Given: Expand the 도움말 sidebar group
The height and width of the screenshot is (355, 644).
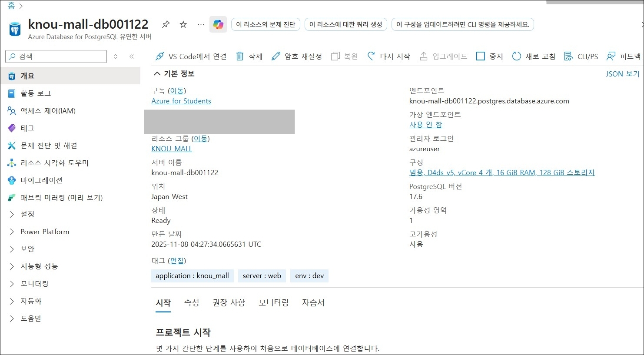Looking at the screenshot, I should 12,319.
